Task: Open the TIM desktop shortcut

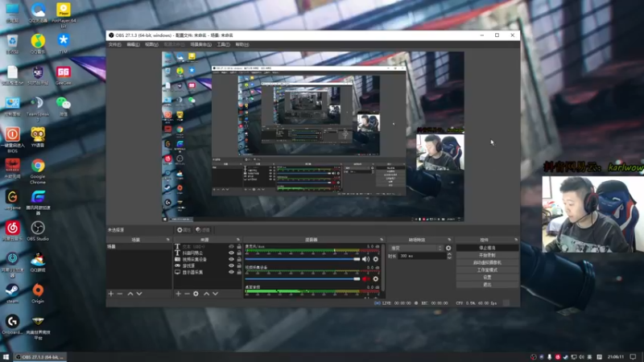Action: pos(64,44)
